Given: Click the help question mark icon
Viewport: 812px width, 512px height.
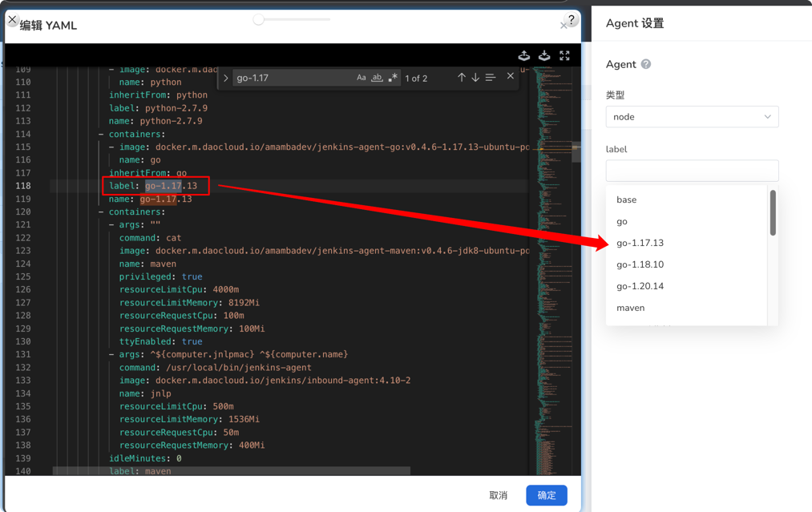Looking at the screenshot, I should 571,19.
